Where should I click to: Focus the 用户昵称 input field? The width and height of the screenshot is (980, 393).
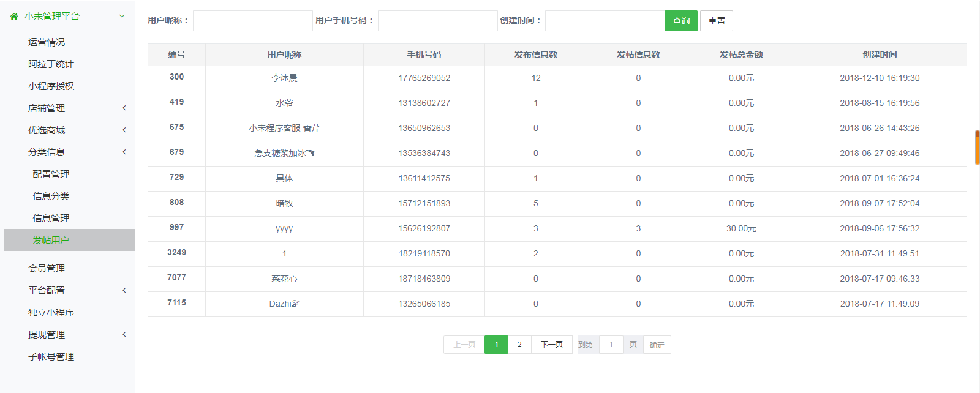(x=252, y=21)
